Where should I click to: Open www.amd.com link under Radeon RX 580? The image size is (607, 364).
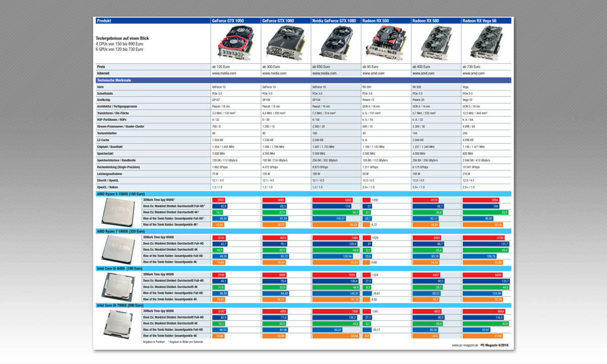pyautogui.click(x=423, y=73)
